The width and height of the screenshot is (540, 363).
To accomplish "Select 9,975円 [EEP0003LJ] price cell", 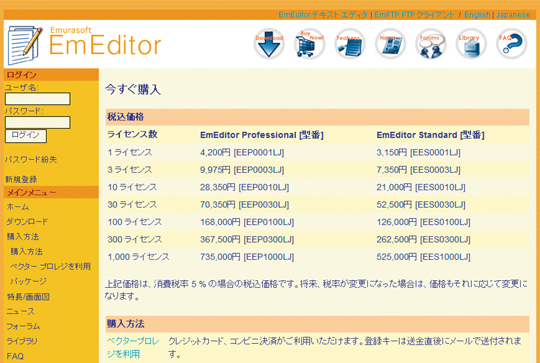I will (x=242, y=170).
